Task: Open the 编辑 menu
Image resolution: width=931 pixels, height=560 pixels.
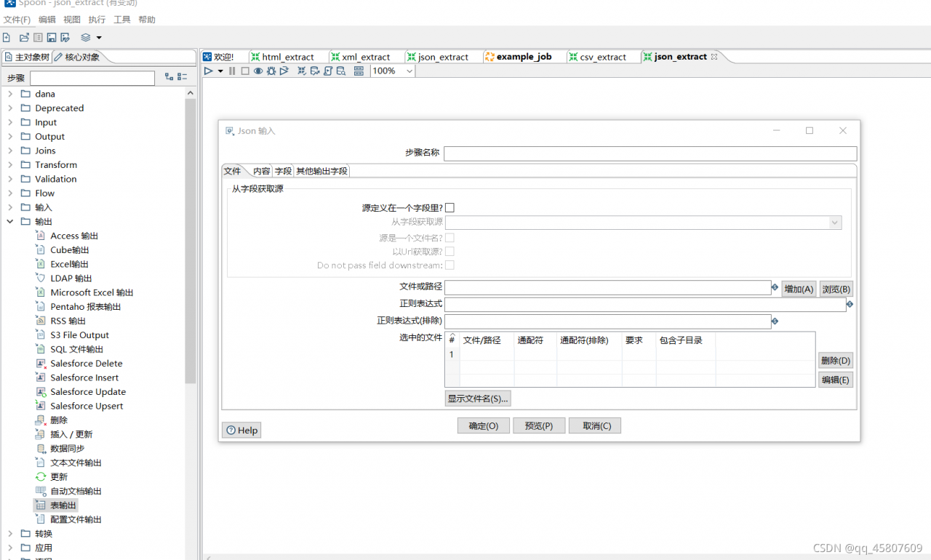Action: tap(47, 20)
